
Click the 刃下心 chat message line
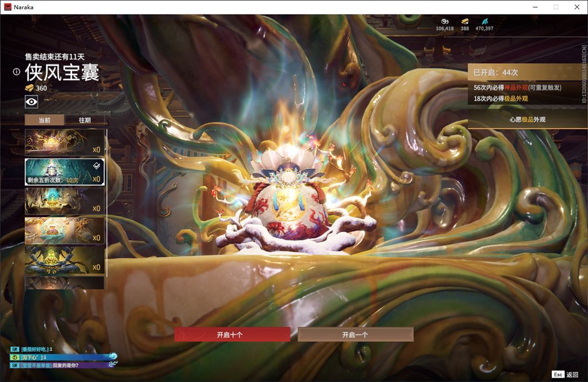(60, 357)
